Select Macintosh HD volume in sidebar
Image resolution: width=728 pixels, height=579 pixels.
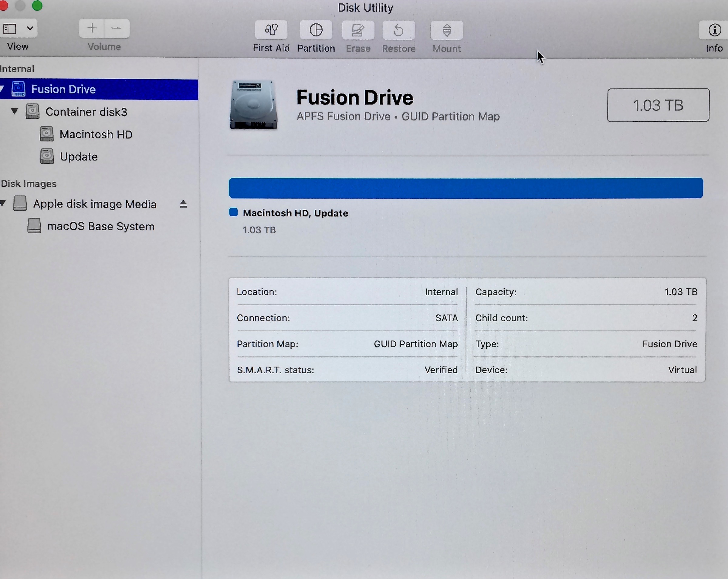click(x=96, y=134)
